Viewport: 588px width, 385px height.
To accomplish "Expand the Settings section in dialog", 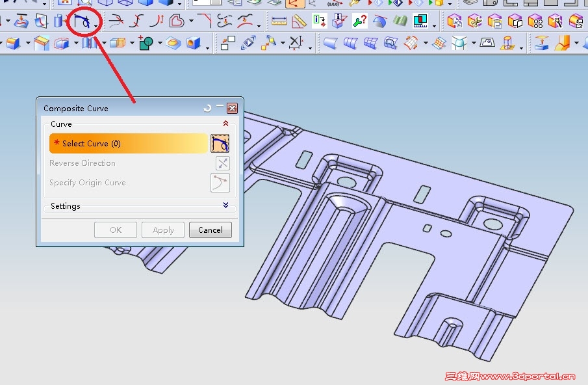I will pos(225,205).
